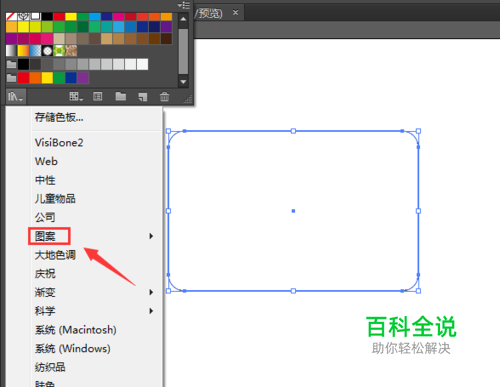Choose the 大地色调 swatch library
This screenshot has width=500, height=387.
(55, 255)
